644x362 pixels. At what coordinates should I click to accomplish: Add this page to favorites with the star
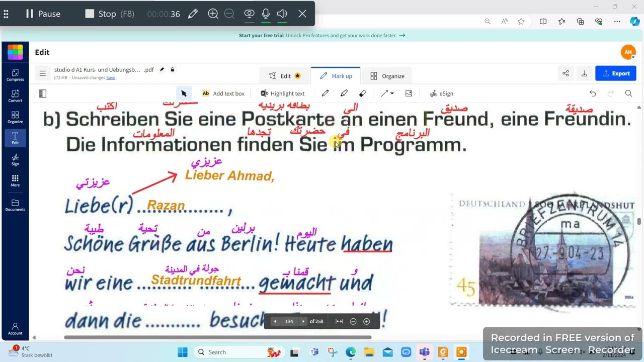coord(521,22)
